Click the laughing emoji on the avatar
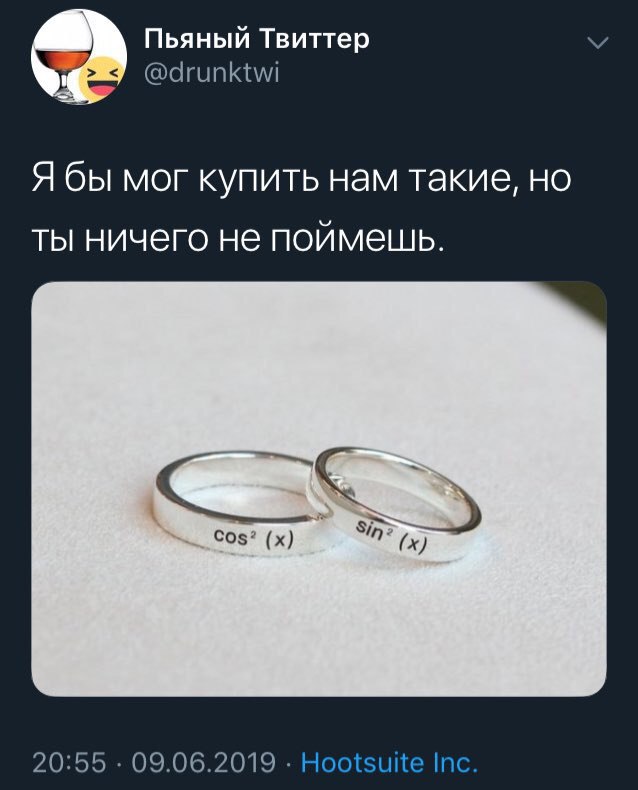 point(103,81)
